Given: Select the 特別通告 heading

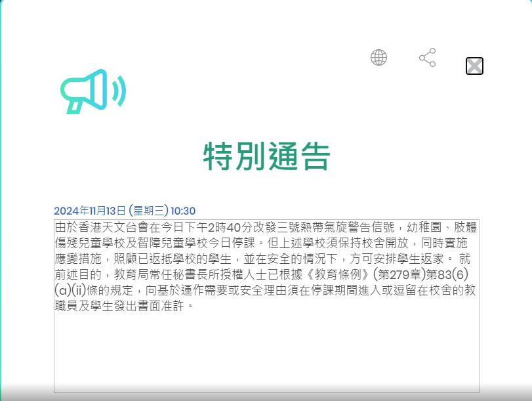Looking at the screenshot, I should 266,156.
